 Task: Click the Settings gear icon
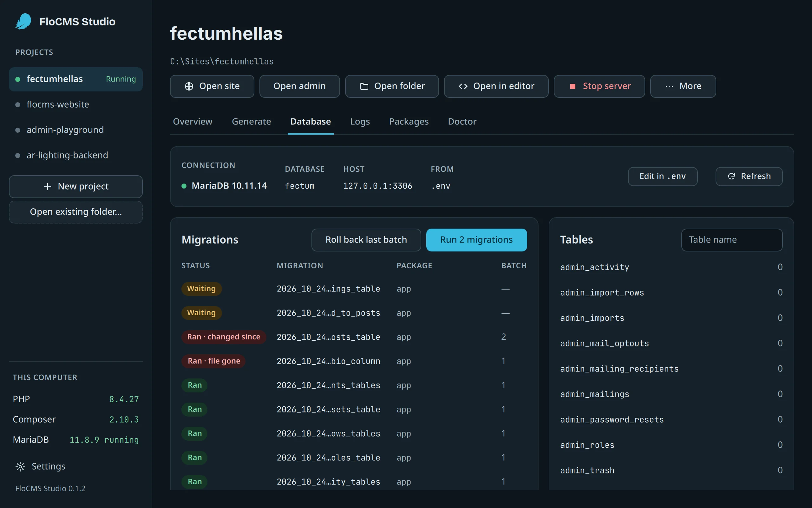click(x=21, y=466)
